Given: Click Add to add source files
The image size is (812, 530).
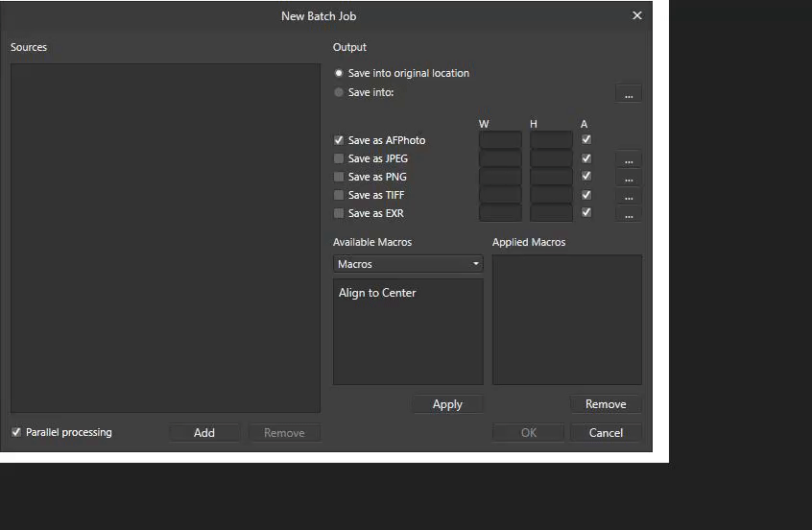Looking at the screenshot, I should pyautogui.click(x=204, y=433).
